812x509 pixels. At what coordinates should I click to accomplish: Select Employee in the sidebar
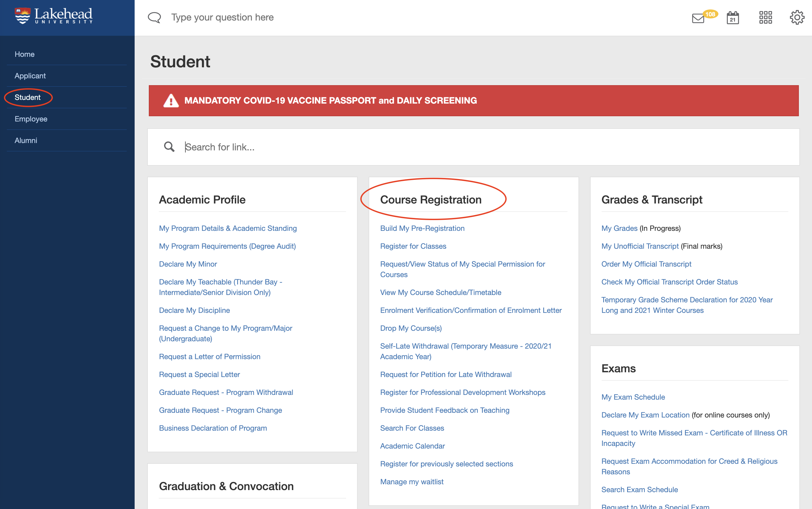[x=31, y=119]
